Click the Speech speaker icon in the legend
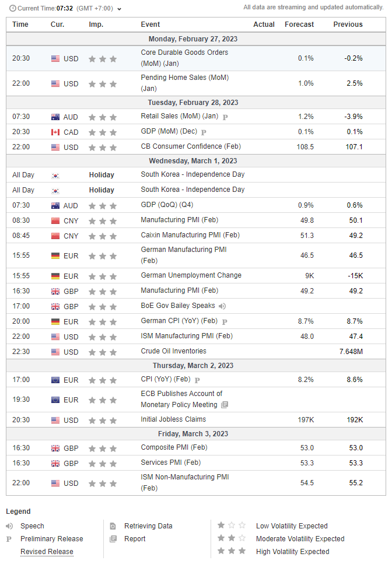The width and height of the screenshot is (392, 564). pyautogui.click(x=10, y=526)
